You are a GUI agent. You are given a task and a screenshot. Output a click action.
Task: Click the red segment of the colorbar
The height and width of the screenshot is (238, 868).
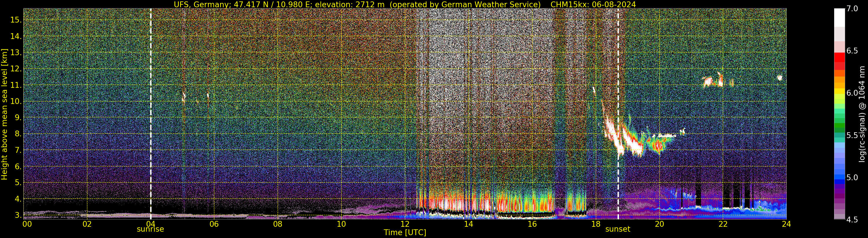(839, 58)
